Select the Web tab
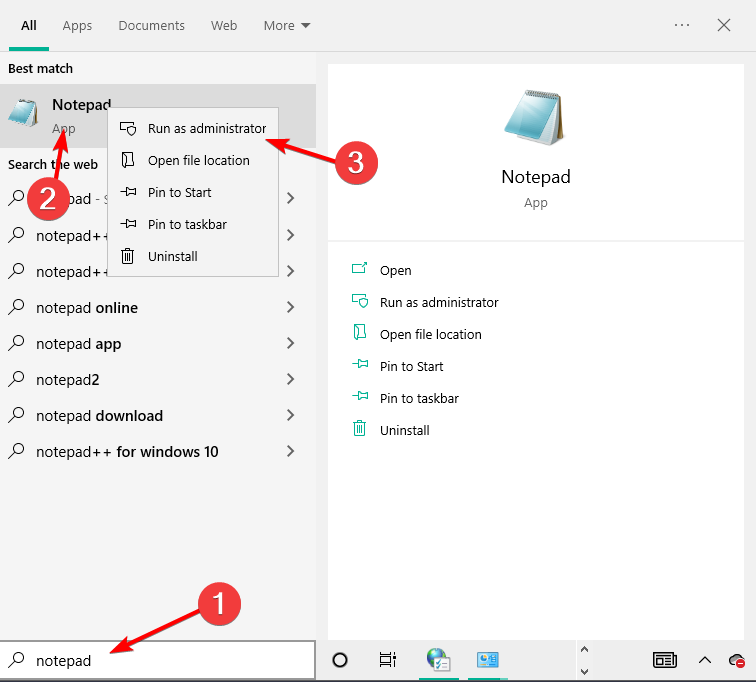The height and width of the screenshot is (682, 756). (224, 26)
